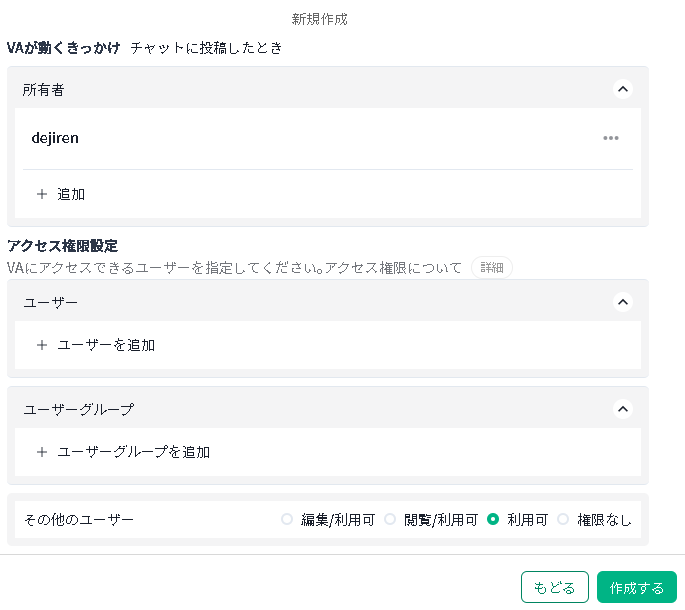Click the plus icon beside 追加
This screenshot has width=685, height=610.
pyautogui.click(x=42, y=194)
